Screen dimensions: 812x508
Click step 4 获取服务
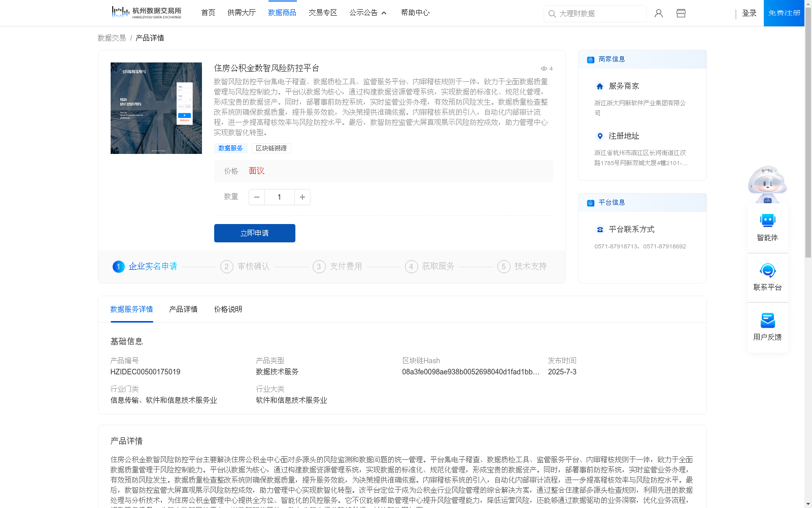click(x=430, y=267)
